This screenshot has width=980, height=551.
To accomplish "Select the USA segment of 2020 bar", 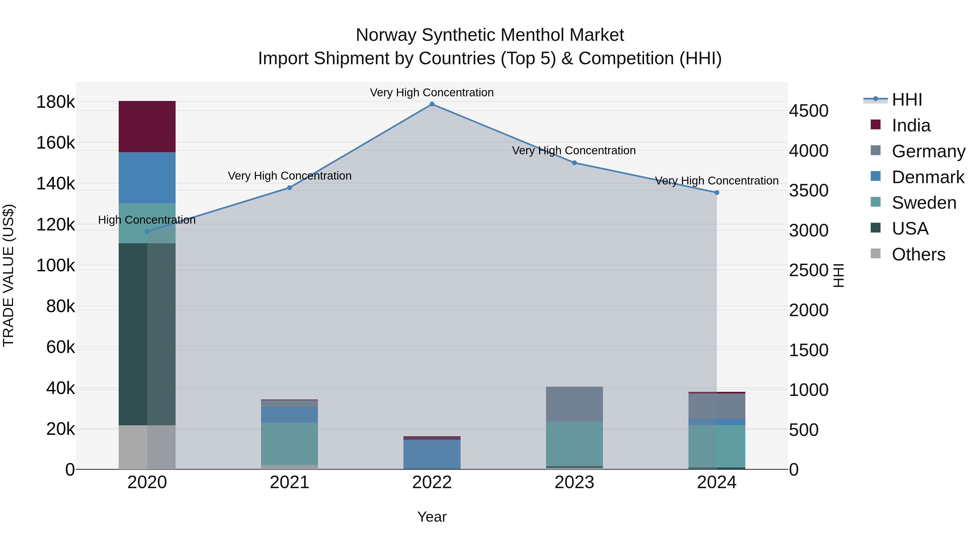I will pyautogui.click(x=147, y=334).
